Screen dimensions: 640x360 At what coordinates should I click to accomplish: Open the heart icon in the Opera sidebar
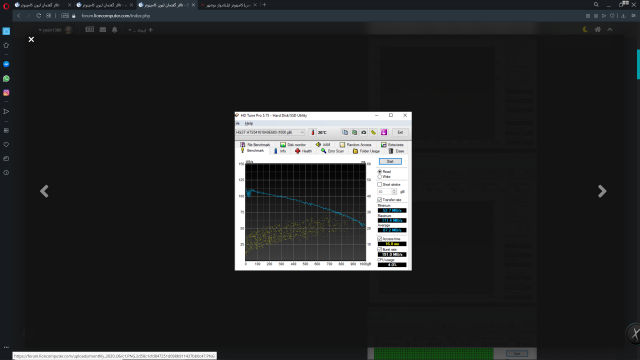(6, 144)
